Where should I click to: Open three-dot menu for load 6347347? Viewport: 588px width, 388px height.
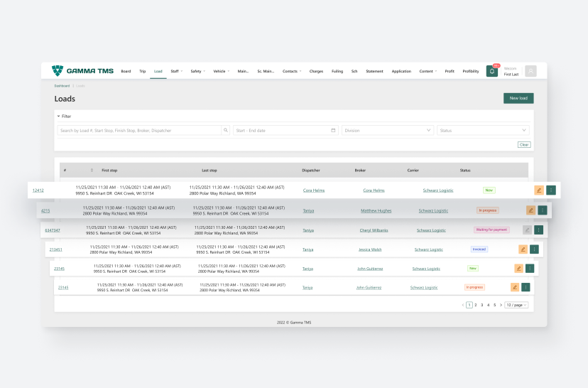[x=538, y=230]
